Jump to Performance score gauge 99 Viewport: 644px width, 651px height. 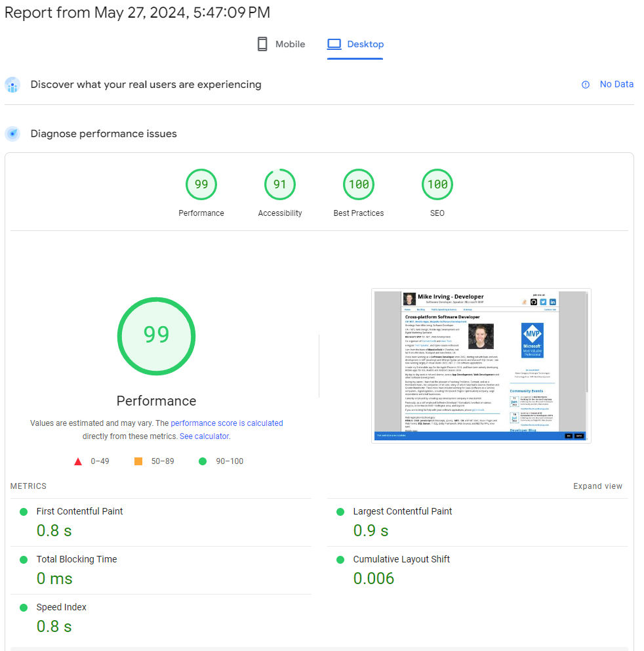click(x=201, y=184)
